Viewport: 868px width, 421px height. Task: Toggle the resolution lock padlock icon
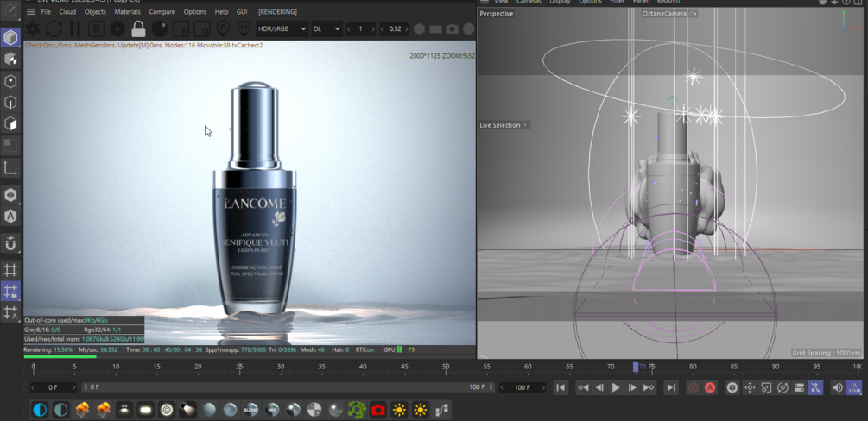click(x=138, y=28)
